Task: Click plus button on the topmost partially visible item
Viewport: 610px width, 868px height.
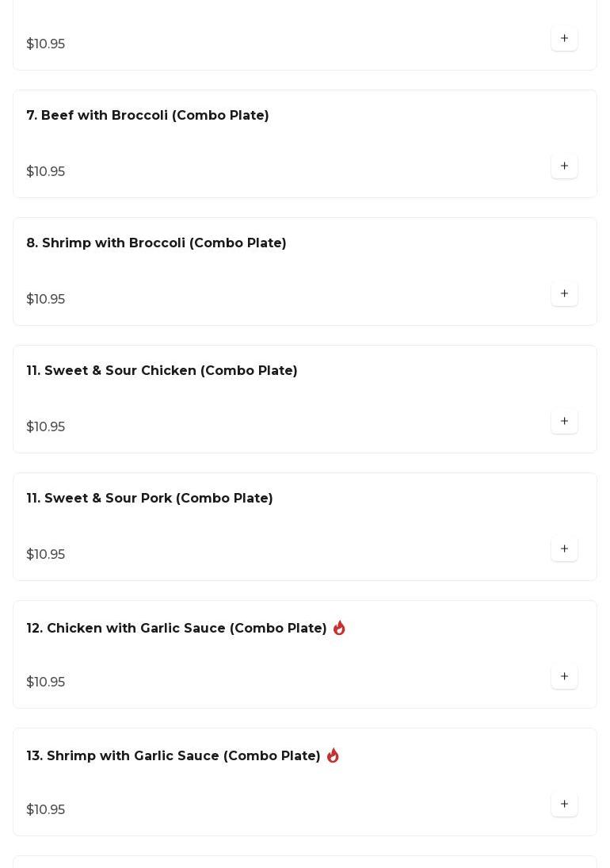Action: (x=564, y=38)
